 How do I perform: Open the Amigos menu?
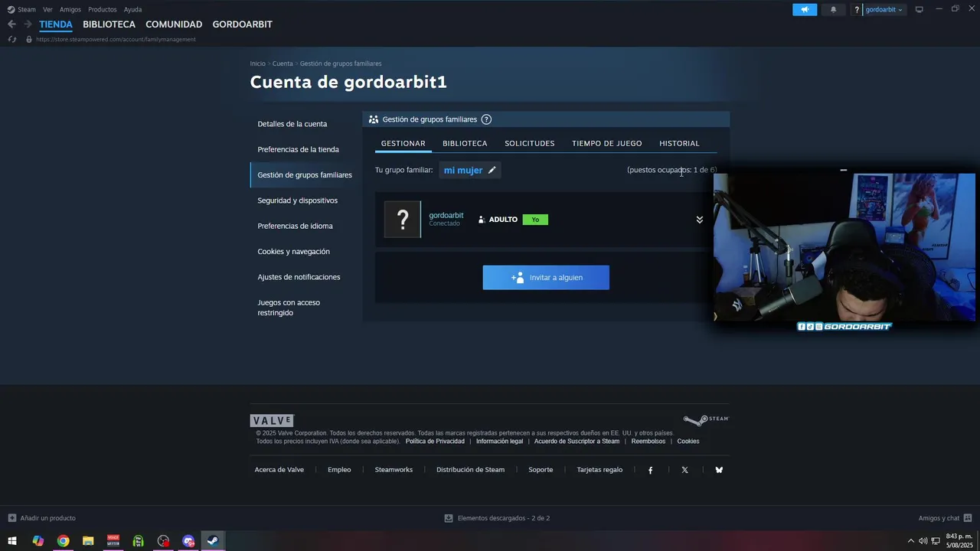(x=70, y=10)
